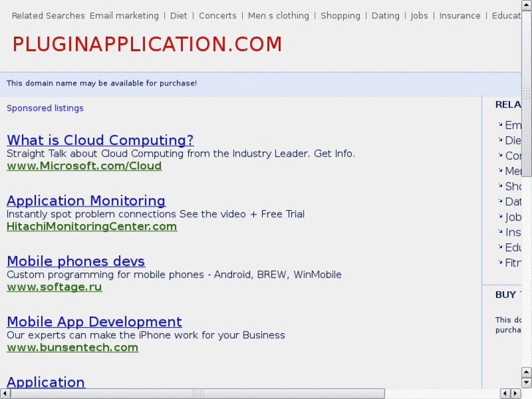Viewport: 532px width, 399px height.
Task: Click the horizontal scrollbar right arrow at far right
Action: coord(516,394)
